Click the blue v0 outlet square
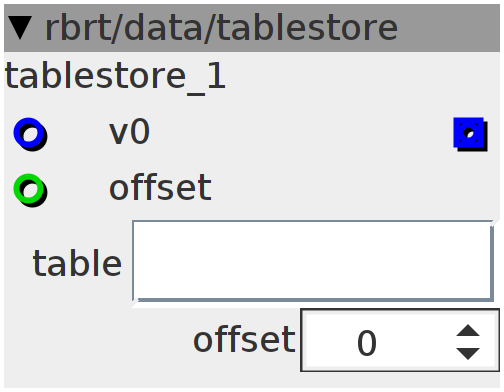504x392 pixels. coord(468,132)
